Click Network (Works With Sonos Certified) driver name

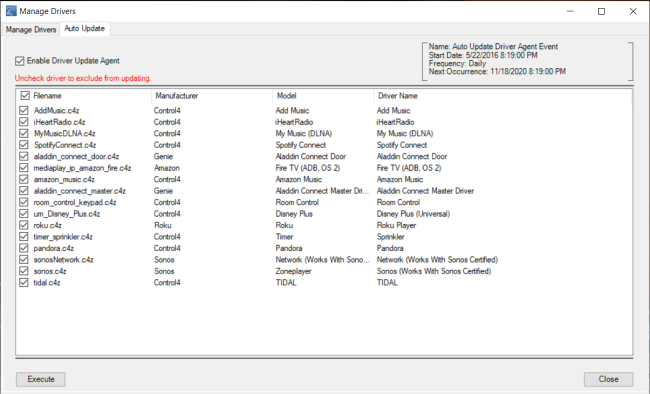[437, 260]
